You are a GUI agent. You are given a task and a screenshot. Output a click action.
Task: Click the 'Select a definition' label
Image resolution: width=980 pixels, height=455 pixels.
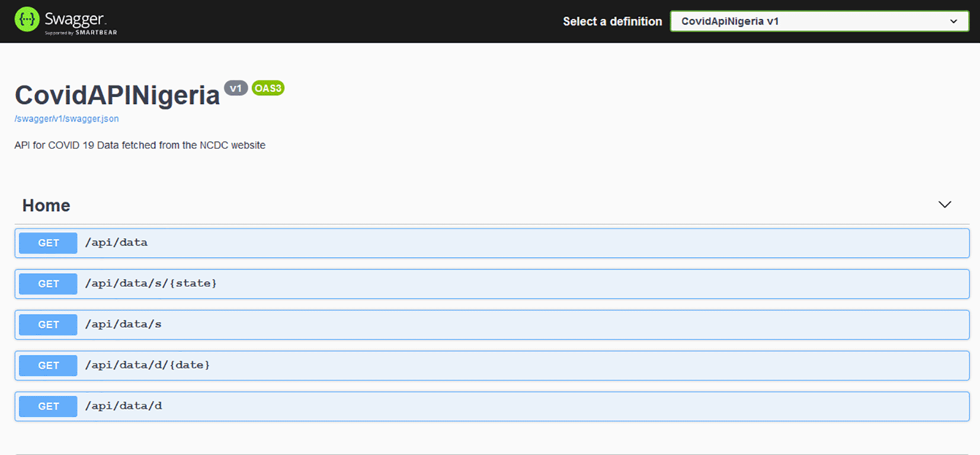click(x=612, y=21)
